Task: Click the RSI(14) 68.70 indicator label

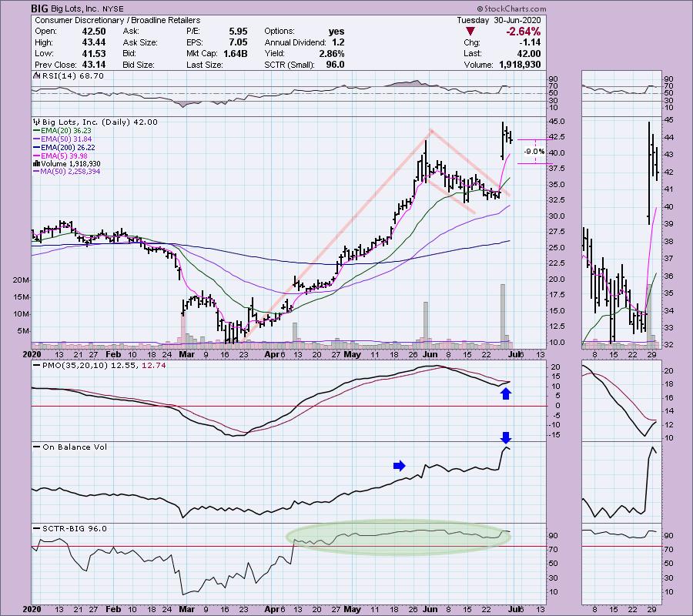Action: pyautogui.click(x=72, y=75)
